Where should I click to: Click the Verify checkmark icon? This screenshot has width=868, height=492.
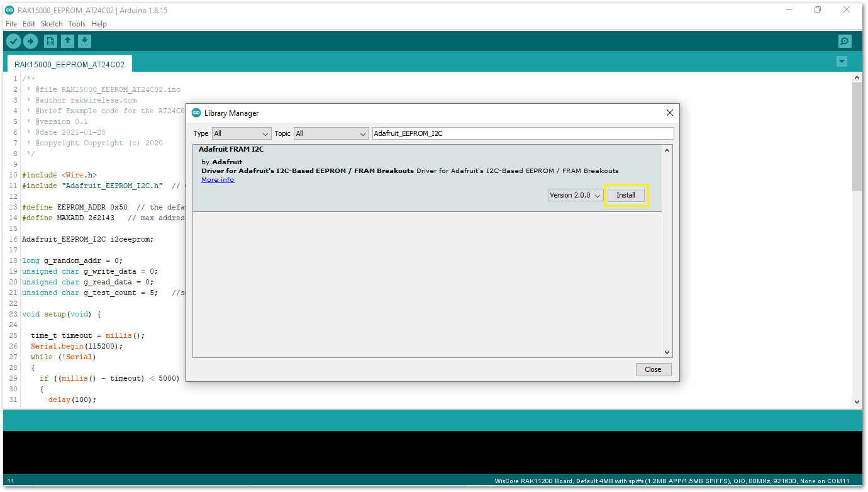coord(13,42)
